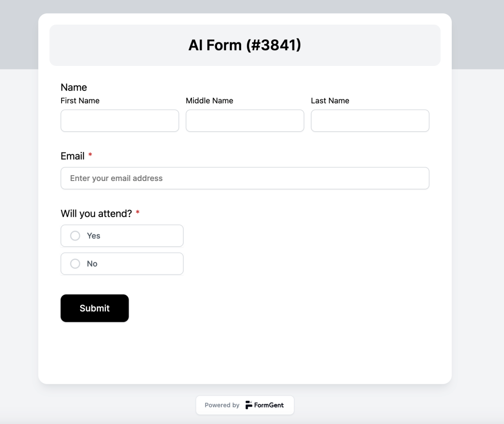Select the Yes radio button
The image size is (504, 424).
pos(75,236)
